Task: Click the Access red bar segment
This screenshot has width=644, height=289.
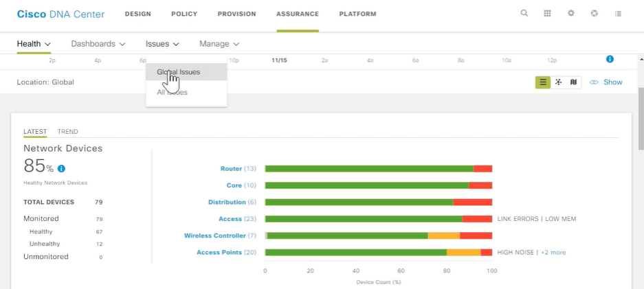Action: (477, 219)
